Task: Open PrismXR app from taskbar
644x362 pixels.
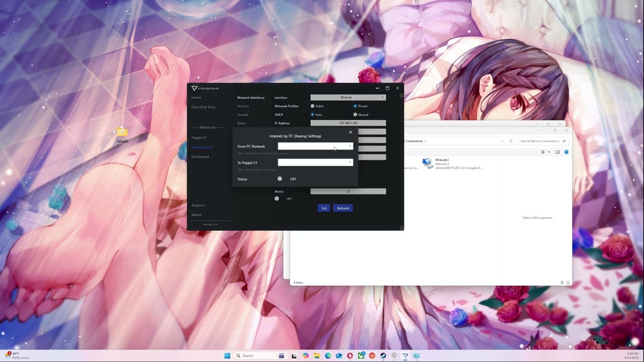Action: point(405,355)
